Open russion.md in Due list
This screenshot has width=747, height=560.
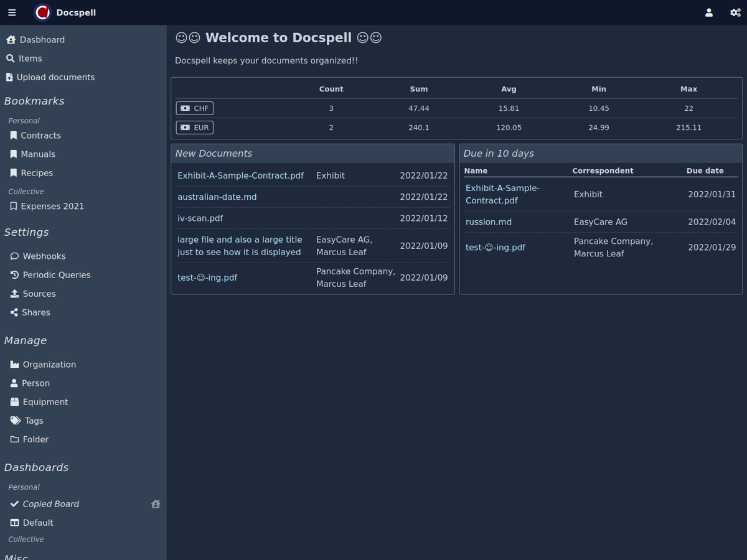tap(489, 222)
